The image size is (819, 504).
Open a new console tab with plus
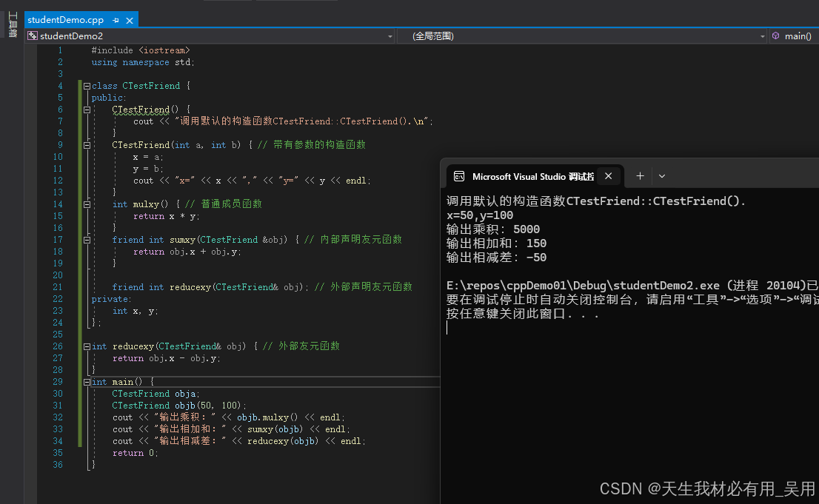pyautogui.click(x=640, y=176)
